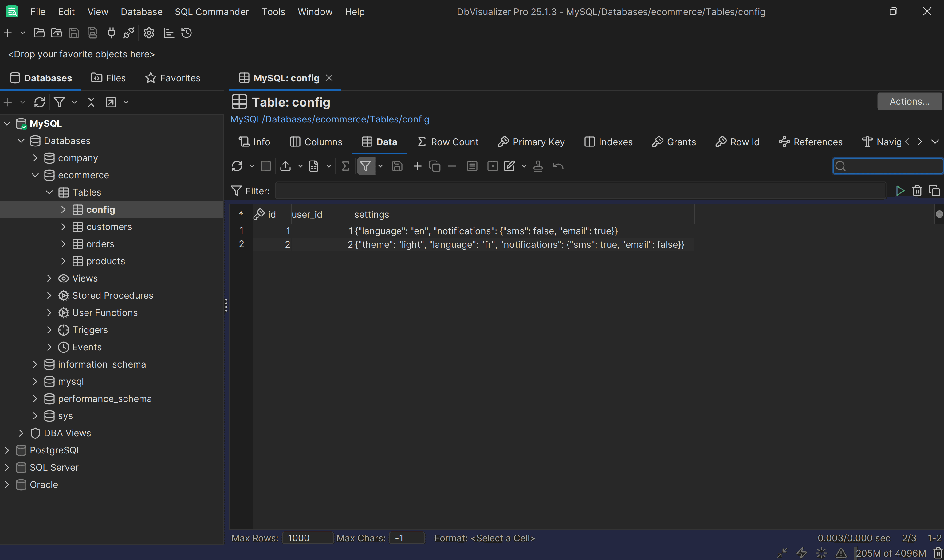Clear filter with trash icon beside filter
Screen dimensions: 944x560
click(x=917, y=191)
